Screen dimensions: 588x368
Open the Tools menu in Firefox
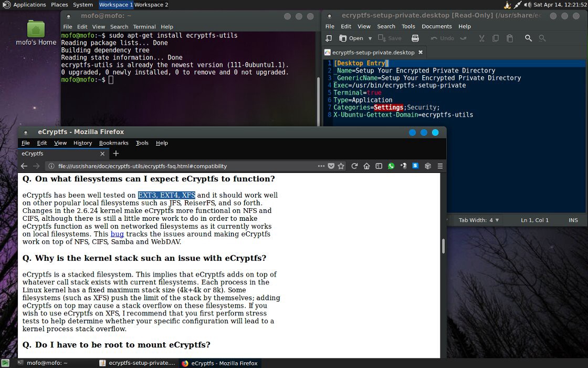pos(142,142)
